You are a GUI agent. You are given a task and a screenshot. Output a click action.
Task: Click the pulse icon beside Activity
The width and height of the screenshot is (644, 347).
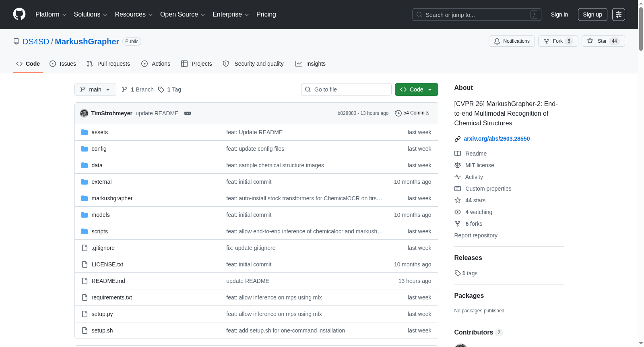pyautogui.click(x=458, y=177)
